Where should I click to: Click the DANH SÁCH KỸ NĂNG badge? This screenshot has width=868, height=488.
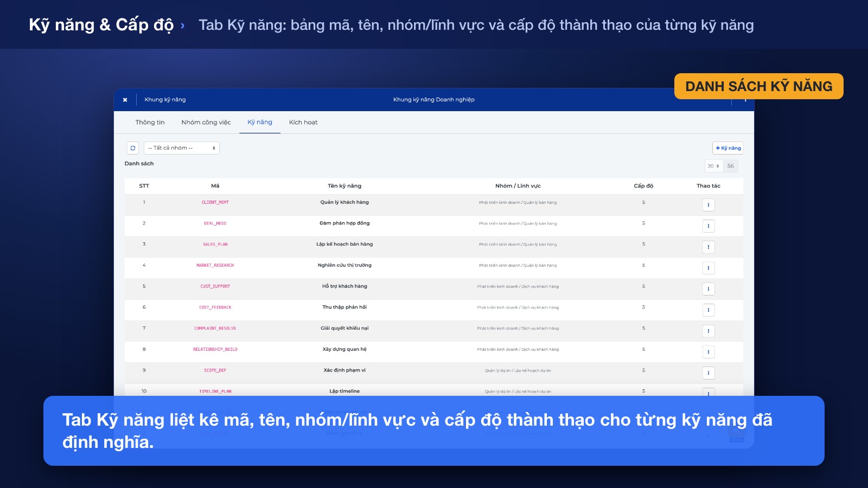pyautogui.click(x=759, y=86)
